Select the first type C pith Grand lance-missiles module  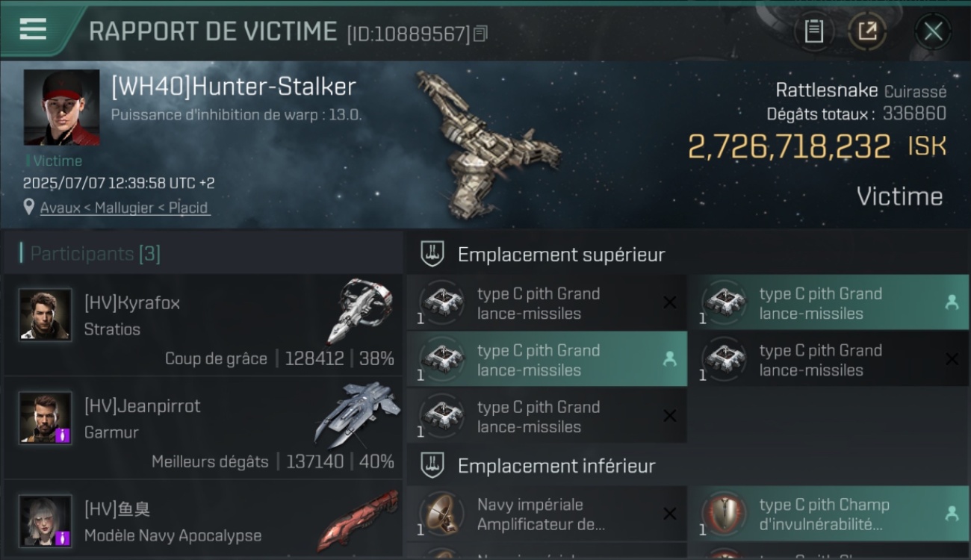pyautogui.click(x=547, y=302)
